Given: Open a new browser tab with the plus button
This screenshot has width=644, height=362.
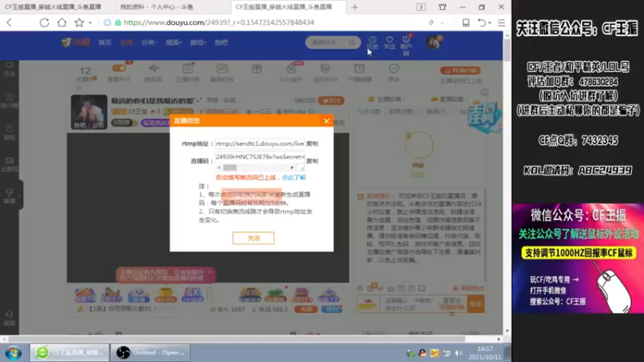Looking at the screenshot, I should pyautogui.click(x=355, y=7).
